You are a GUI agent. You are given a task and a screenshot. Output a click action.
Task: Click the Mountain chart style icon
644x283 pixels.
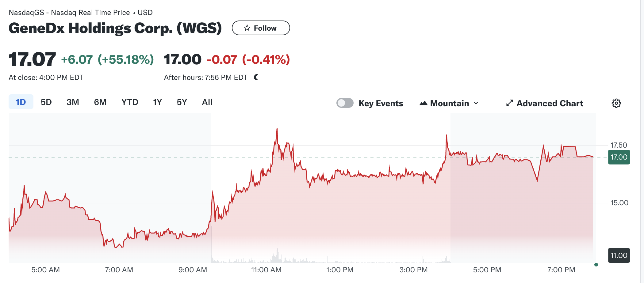[423, 103]
